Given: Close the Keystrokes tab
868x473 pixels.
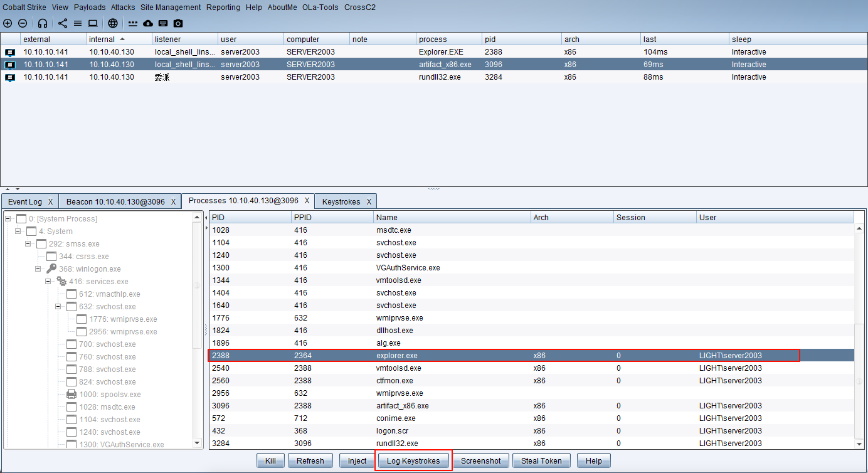Looking at the screenshot, I should (x=369, y=201).
